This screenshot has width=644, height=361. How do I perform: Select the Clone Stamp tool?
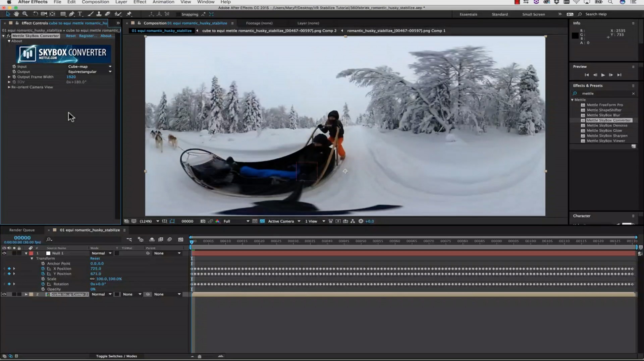pos(99,14)
